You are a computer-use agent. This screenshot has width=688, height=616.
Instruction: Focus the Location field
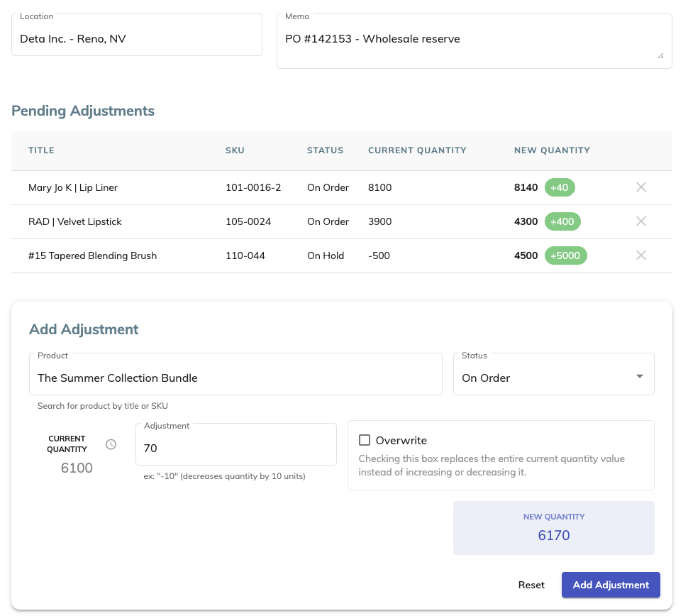(137, 35)
